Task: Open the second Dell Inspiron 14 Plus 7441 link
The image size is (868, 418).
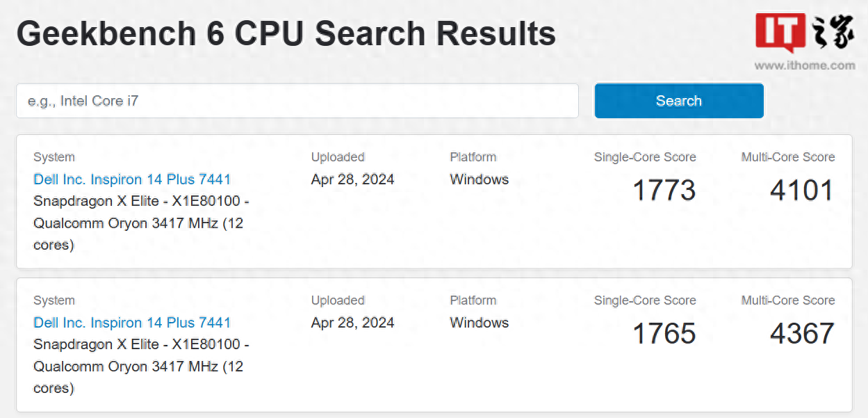Action: tap(132, 323)
